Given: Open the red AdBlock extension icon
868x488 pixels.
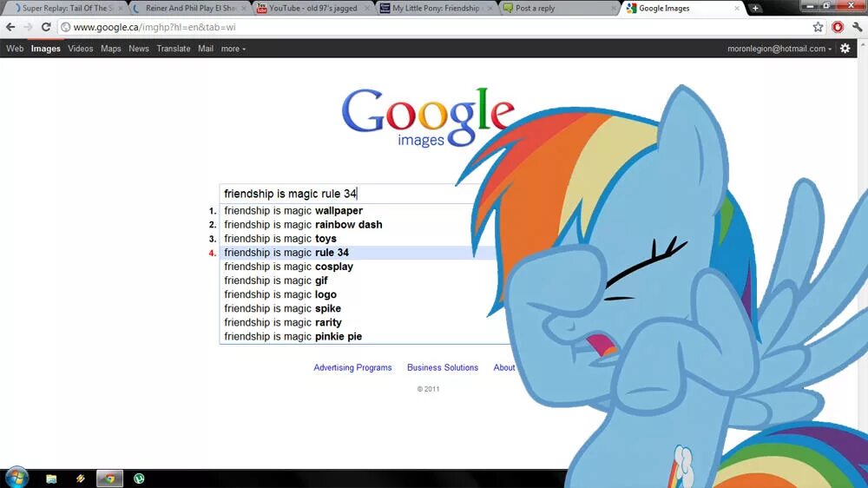Looking at the screenshot, I should click(x=838, y=27).
